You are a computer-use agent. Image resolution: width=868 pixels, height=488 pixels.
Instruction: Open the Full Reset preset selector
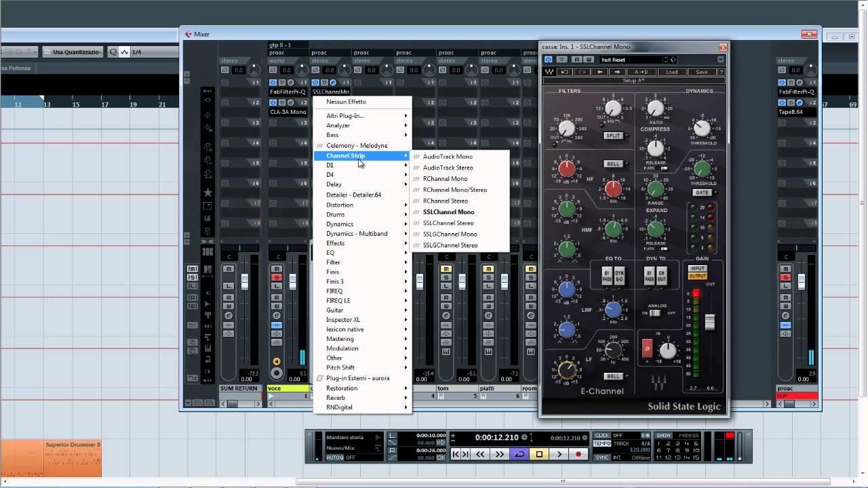pos(632,60)
